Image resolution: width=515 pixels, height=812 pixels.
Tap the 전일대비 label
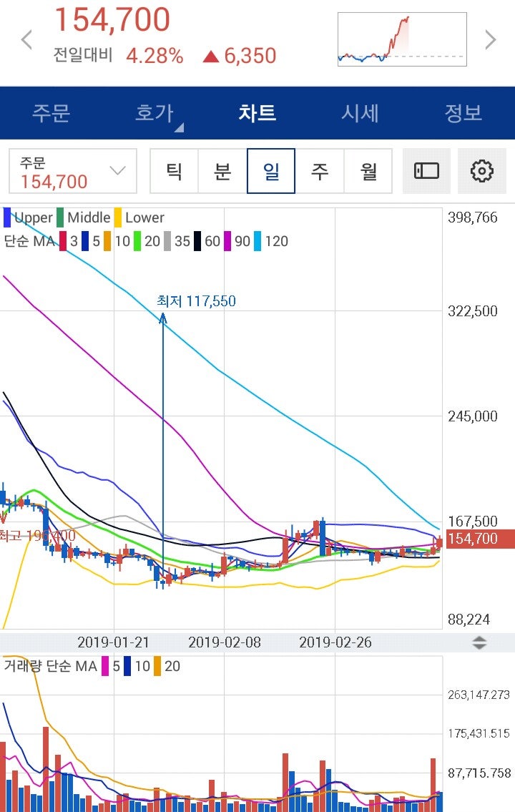(x=83, y=55)
